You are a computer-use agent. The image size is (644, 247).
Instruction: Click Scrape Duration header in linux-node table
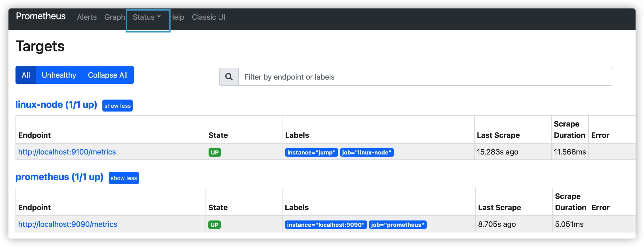click(570, 130)
